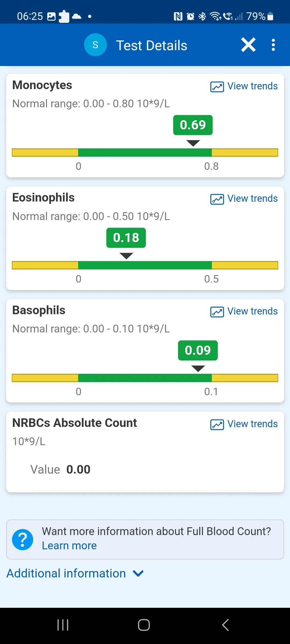Click the NRBCs trend chart icon
Viewport: 290px width, 644px height.
(217, 425)
